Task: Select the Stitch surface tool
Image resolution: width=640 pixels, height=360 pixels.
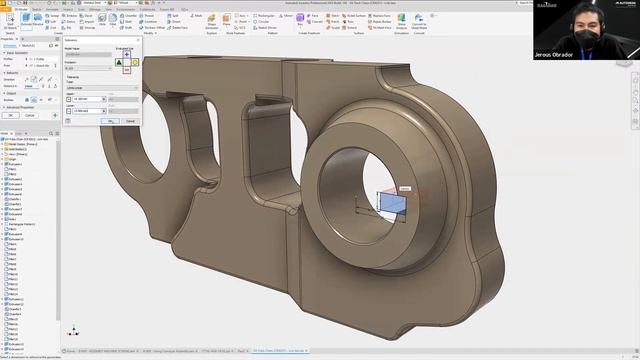Action: 333,16
